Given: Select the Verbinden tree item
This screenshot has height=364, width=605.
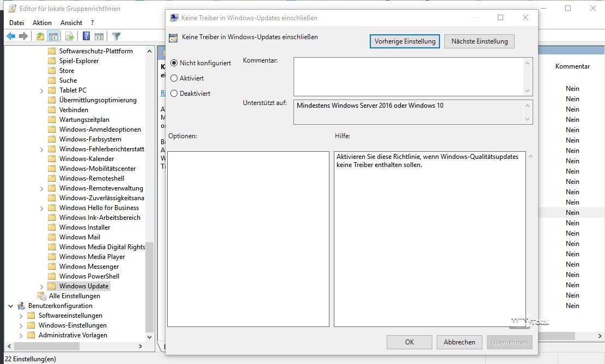Looking at the screenshot, I should click(74, 109).
